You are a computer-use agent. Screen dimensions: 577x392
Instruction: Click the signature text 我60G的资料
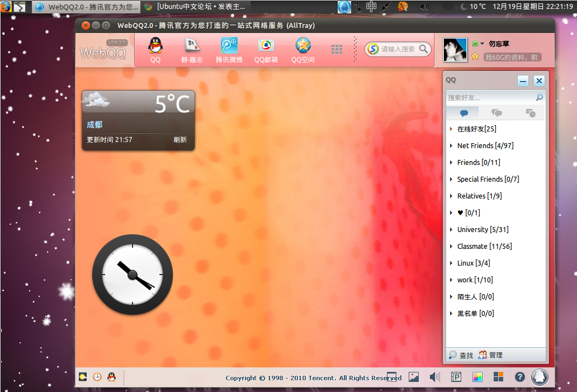click(x=512, y=57)
